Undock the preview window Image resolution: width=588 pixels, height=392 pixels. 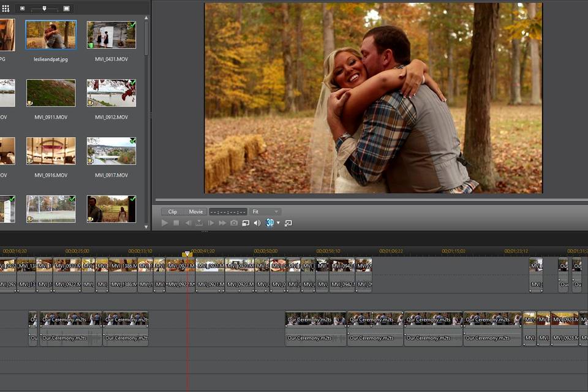(288, 223)
